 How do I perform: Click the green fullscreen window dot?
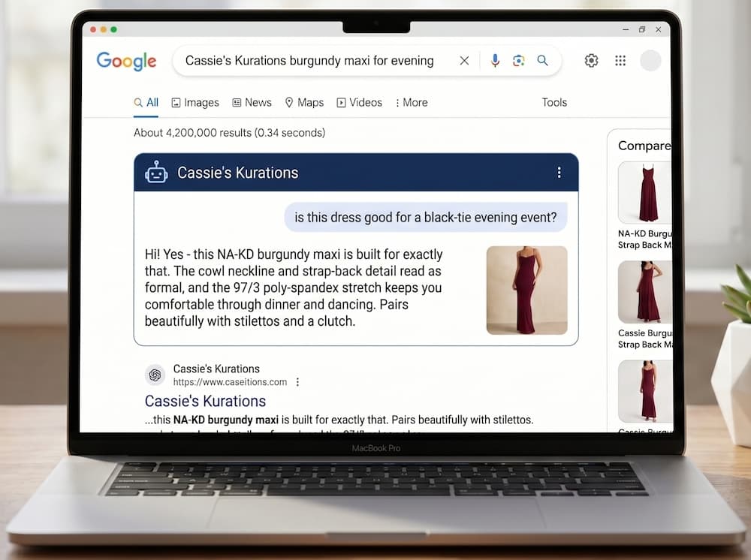(x=114, y=30)
